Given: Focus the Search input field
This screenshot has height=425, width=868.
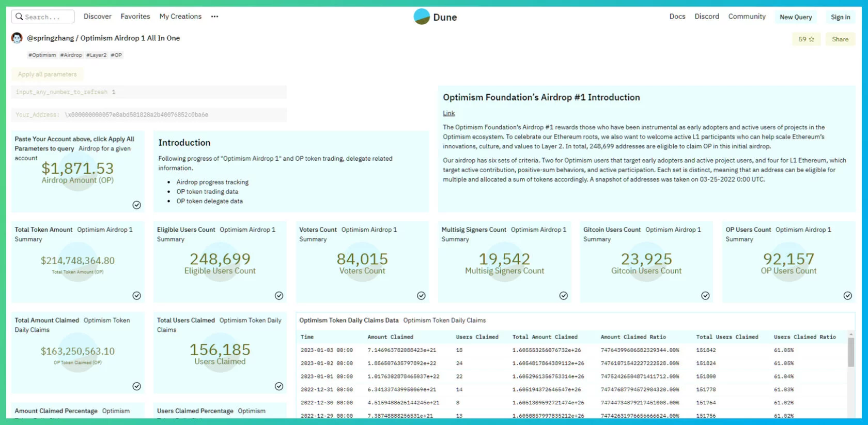Looking at the screenshot, I should tap(43, 17).
